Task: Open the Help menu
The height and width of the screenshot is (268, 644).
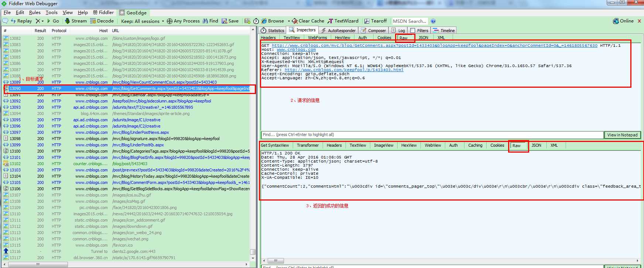Action: 83,12
